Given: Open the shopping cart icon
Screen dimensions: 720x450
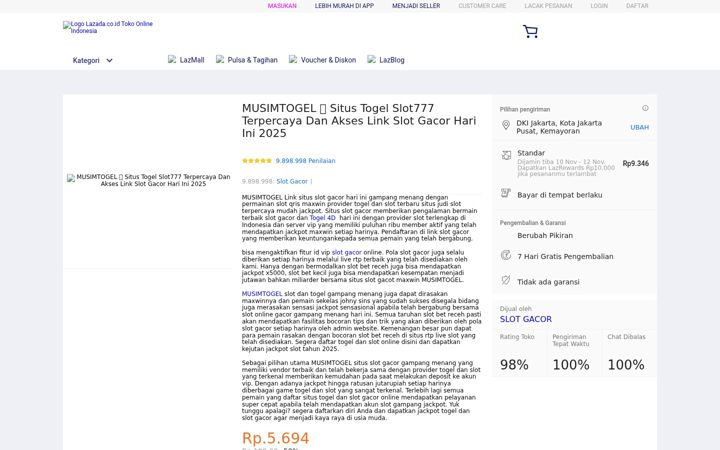Looking at the screenshot, I should click(530, 31).
